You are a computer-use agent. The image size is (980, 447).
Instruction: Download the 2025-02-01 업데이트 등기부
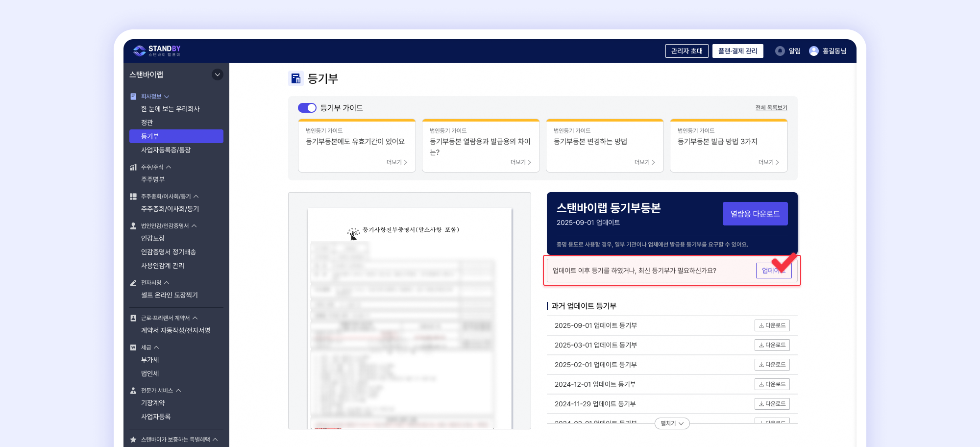coord(772,365)
